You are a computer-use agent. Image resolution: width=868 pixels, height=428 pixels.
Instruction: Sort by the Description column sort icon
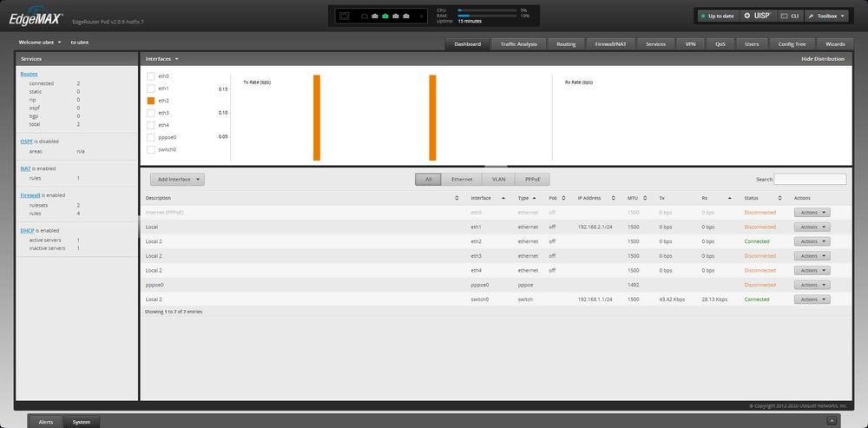[x=457, y=198]
